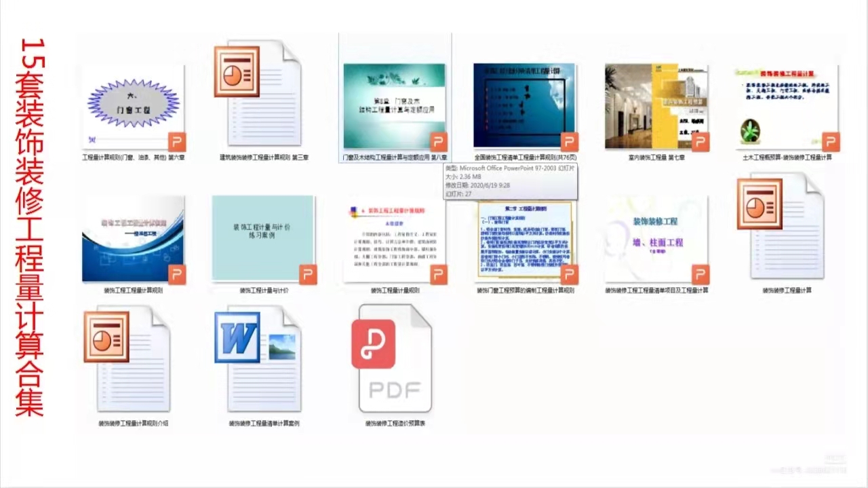Open the 土木工程概预算 thumbnail with plant picture
This screenshot has height=488, width=868.
(787, 107)
